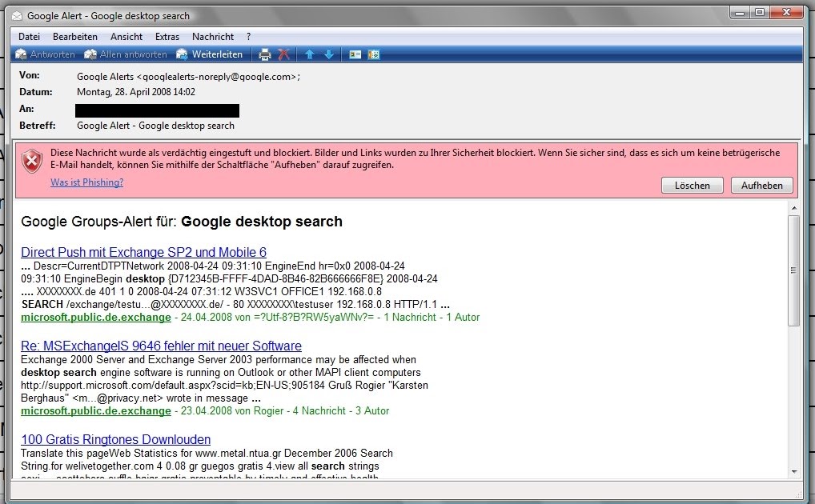This screenshot has height=504, width=815.
Task: Print the message with printer icon
Action: tap(264, 54)
